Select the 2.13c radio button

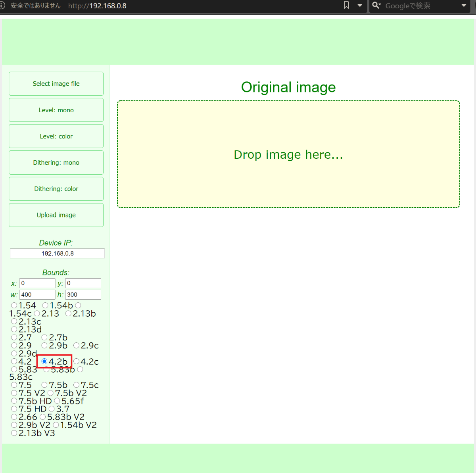14,321
